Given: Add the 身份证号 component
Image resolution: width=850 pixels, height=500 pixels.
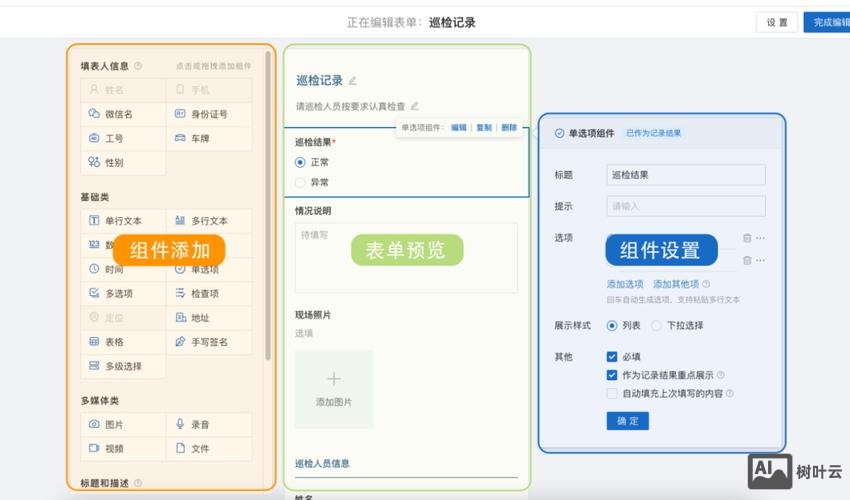Looking at the screenshot, I should pyautogui.click(x=209, y=114).
